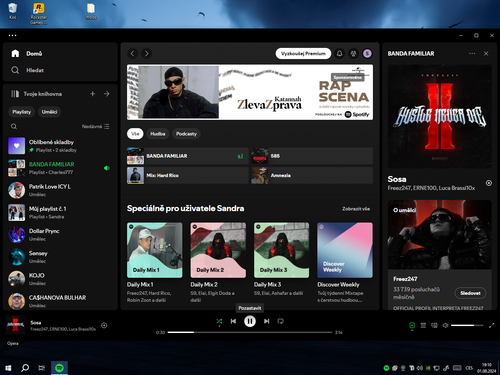This screenshot has width=500, height=375.
Task: Open connect to device icon
Action: click(x=434, y=325)
